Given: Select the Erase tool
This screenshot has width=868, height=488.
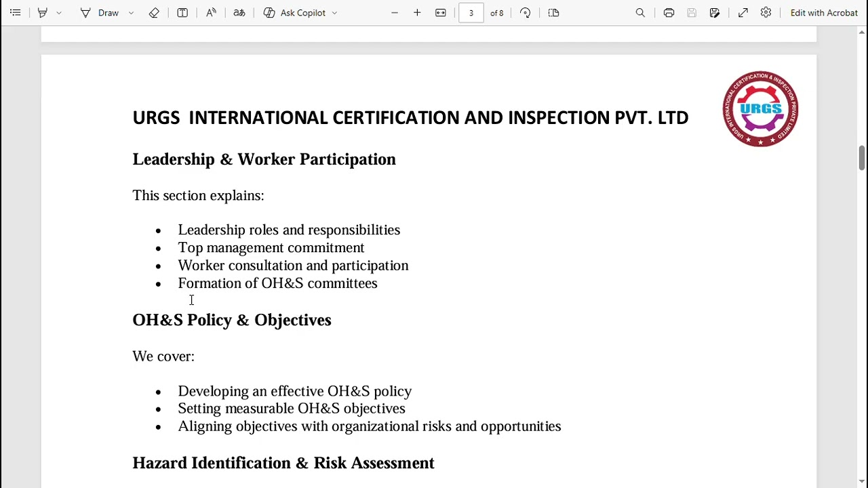Looking at the screenshot, I should point(154,13).
